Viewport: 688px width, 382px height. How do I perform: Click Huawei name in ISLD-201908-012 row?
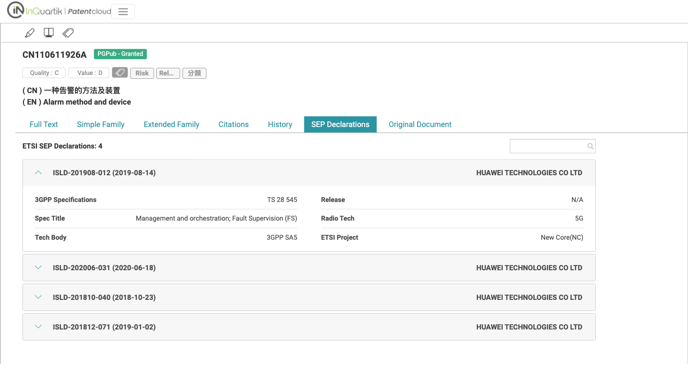tap(529, 173)
